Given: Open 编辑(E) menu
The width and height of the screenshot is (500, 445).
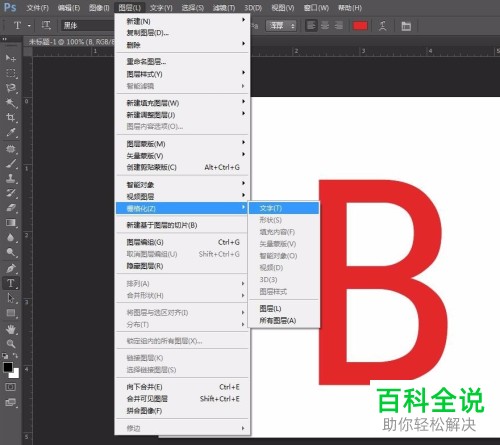Looking at the screenshot, I should pyautogui.click(x=69, y=8).
